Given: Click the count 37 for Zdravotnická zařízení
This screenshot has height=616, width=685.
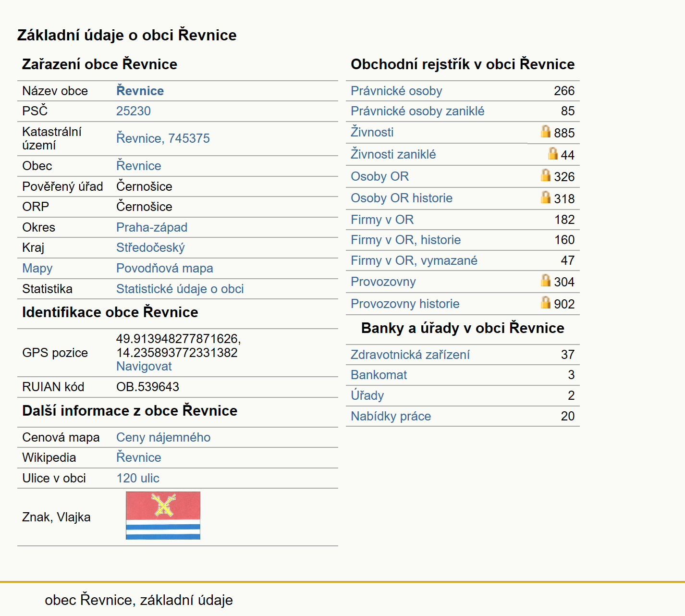Looking at the screenshot, I should [x=567, y=355].
